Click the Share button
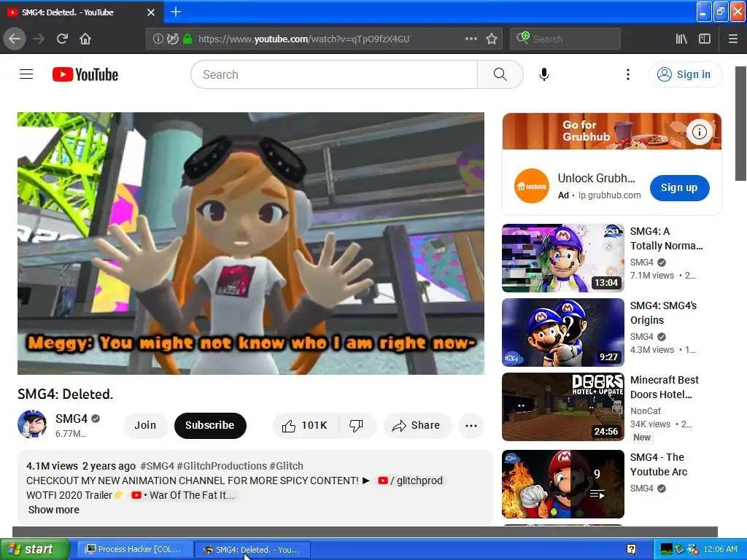The image size is (747, 560). tap(417, 425)
